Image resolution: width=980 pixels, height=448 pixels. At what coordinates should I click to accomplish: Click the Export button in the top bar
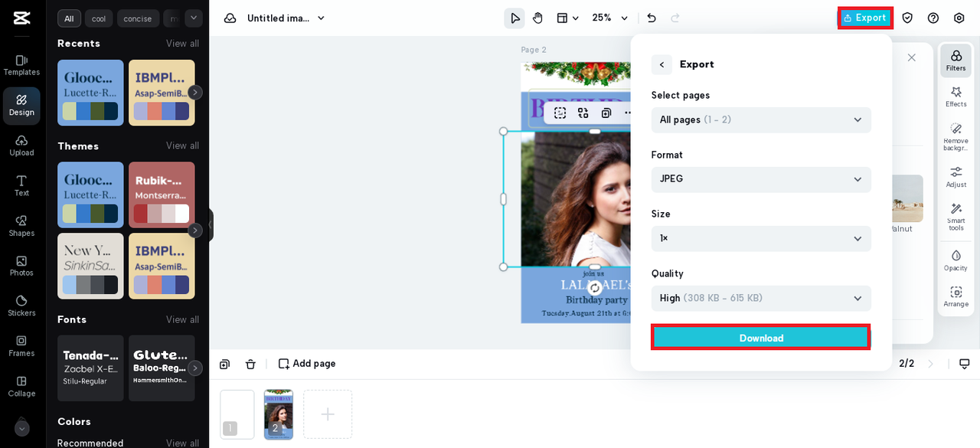click(x=865, y=18)
